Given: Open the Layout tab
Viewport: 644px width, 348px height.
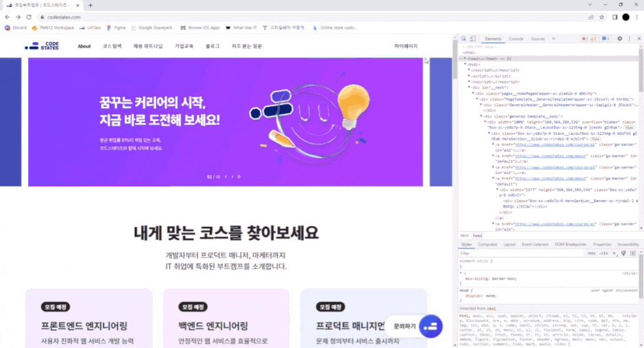Looking at the screenshot, I should pos(509,245).
